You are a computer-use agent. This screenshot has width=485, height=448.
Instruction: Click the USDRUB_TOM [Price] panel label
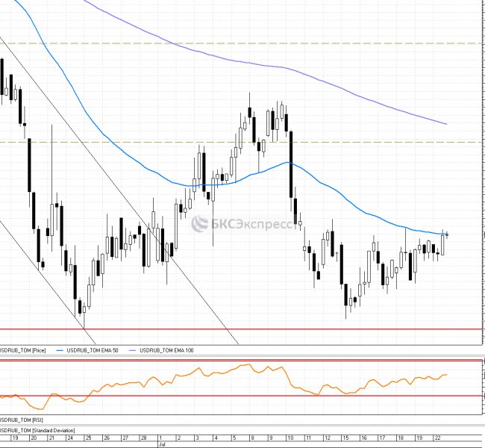click(23, 349)
